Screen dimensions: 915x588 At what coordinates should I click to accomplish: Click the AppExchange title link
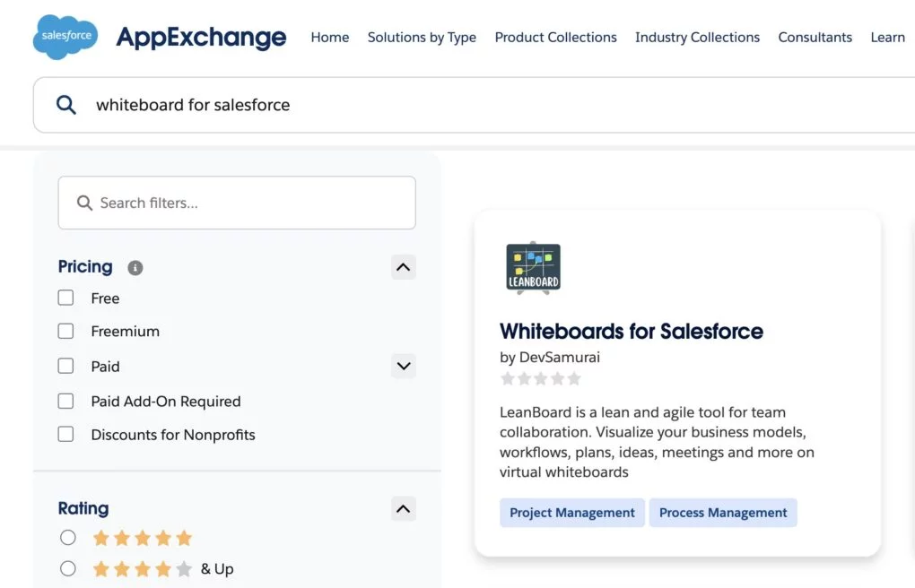click(x=201, y=38)
